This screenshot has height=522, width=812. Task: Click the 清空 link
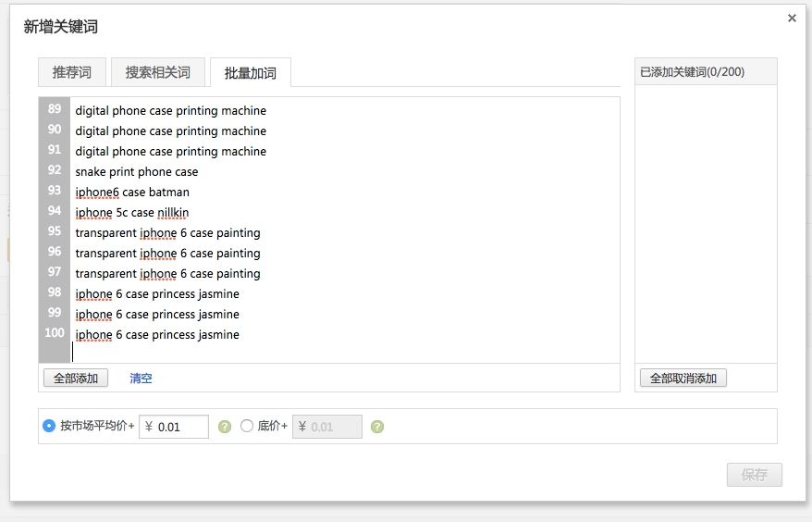(141, 378)
